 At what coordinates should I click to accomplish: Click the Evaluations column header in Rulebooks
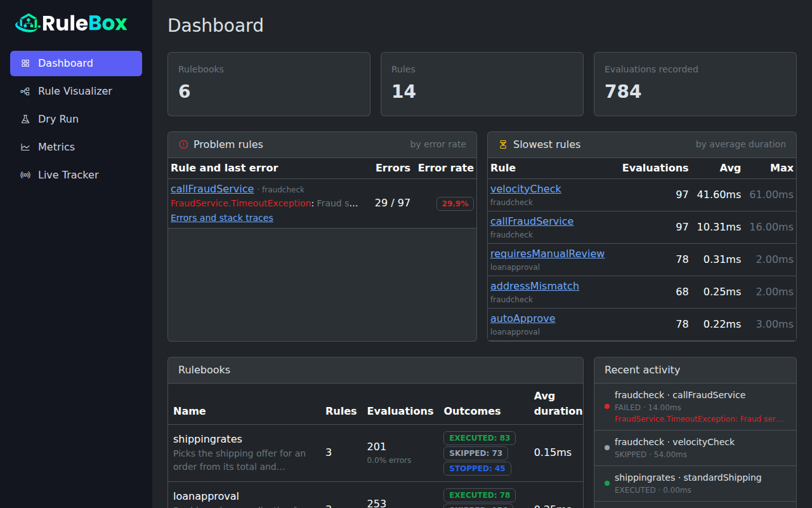400,411
